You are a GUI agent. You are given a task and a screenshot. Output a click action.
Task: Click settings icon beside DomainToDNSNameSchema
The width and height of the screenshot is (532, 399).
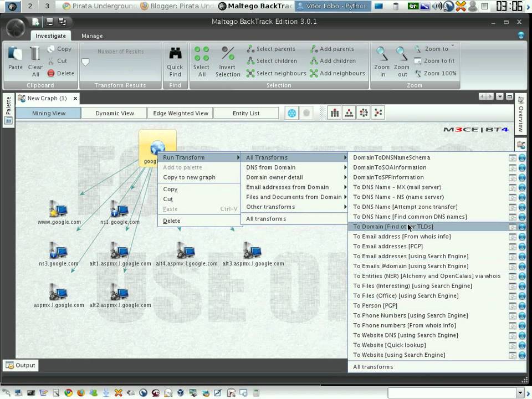pyautogui.click(x=513, y=158)
